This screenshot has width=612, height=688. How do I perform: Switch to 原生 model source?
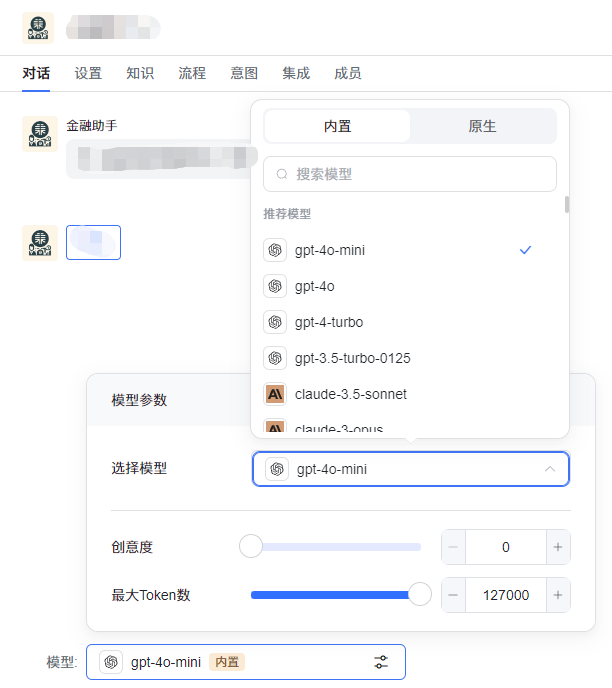click(x=482, y=126)
